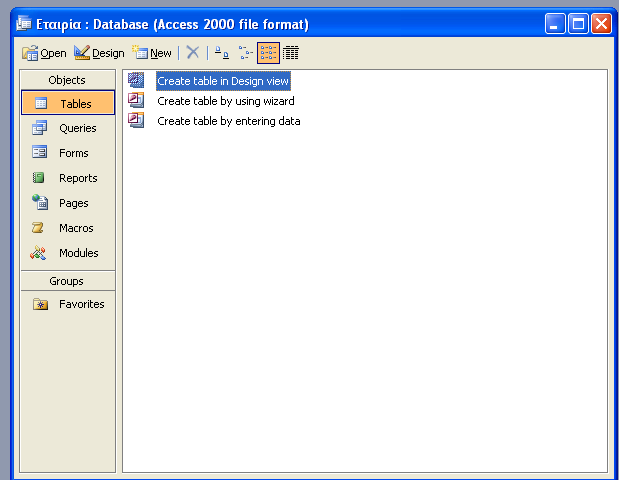Image resolution: width=619 pixels, height=480 pixels.
Task: Select Tables in Objects bar
Action: pos(68,103)
